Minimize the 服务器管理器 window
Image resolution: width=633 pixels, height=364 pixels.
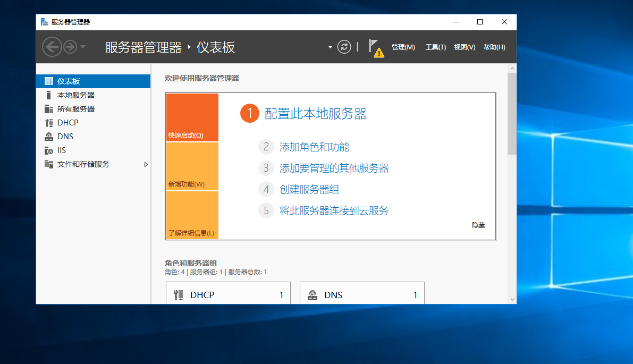(x=456, y=22)
